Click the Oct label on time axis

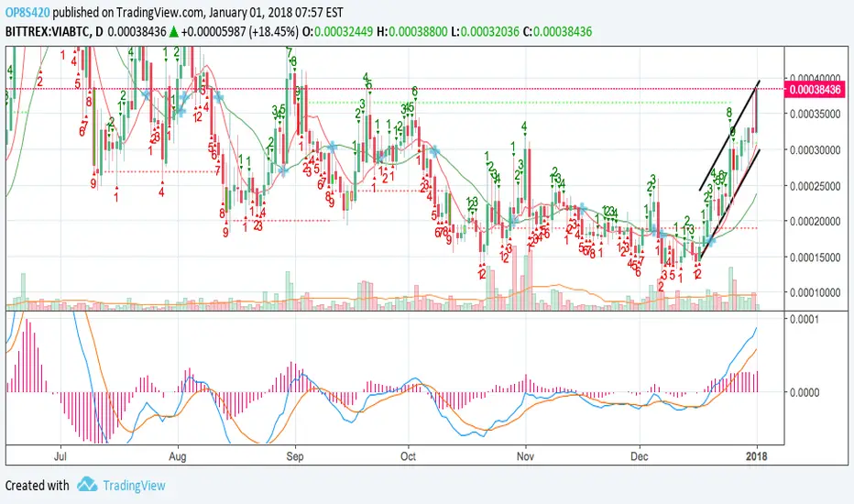(408, 456)
